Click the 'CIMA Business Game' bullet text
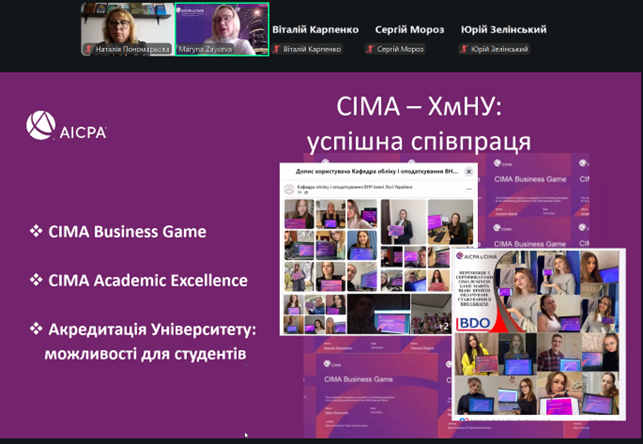The height and width of the screenshot is (444, 643). click(126, 232)
